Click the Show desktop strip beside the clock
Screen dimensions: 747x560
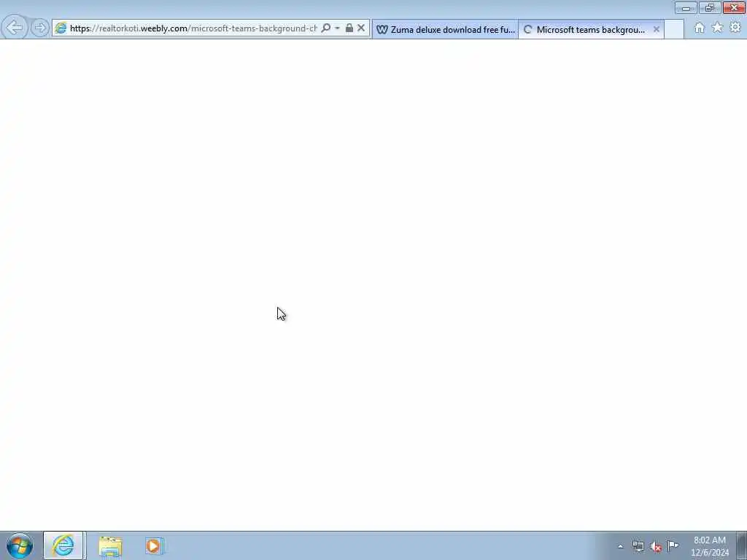point(742,545)
